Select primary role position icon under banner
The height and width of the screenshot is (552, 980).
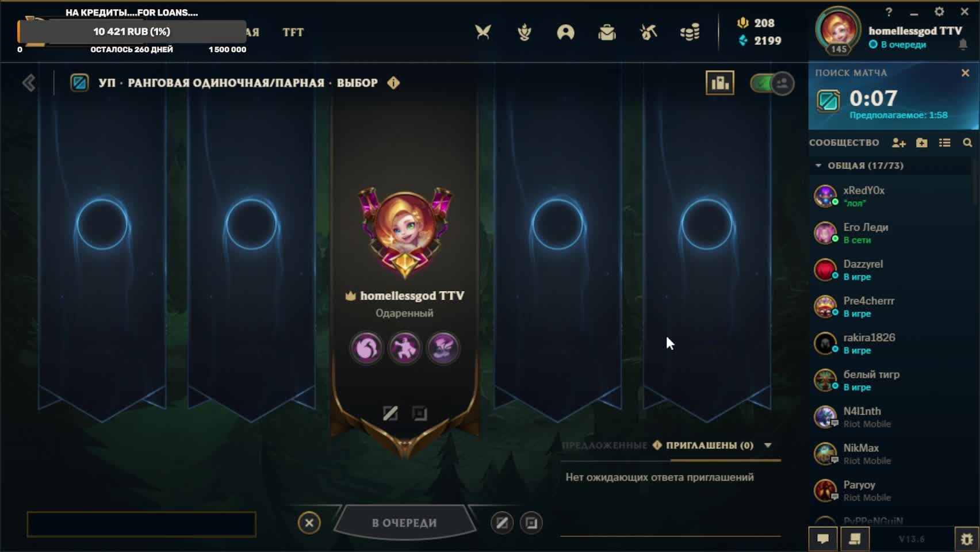click(390, 413)
